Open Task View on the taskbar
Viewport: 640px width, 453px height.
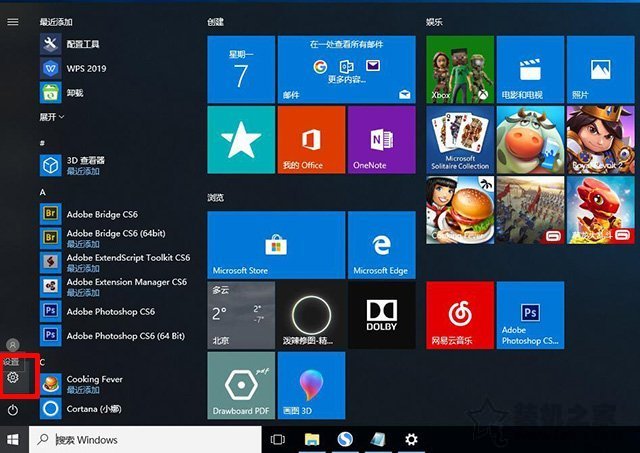point(278,440)
